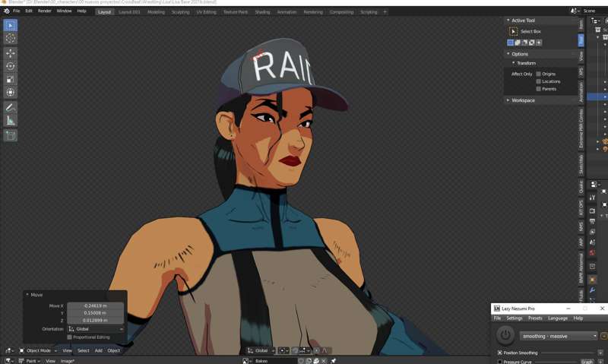Switch to the Shading workspace tab
Image resolution: width=608 pixels, height=364 pixels.
pos(262,12)
